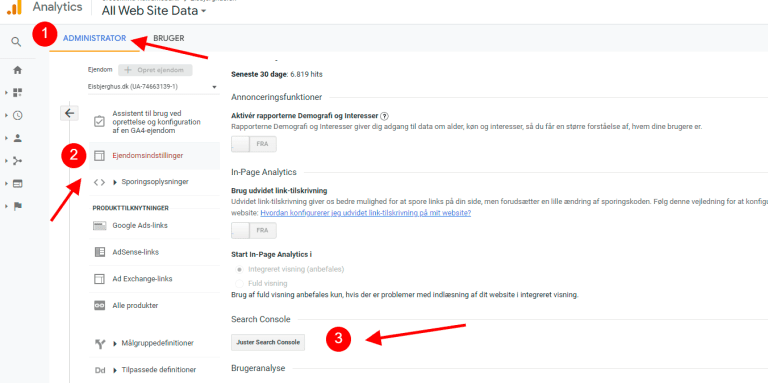This screenshot has height=383, width=768.
Task: Click the Brugeranalyse section heading
Action: (x=258, y=368)
